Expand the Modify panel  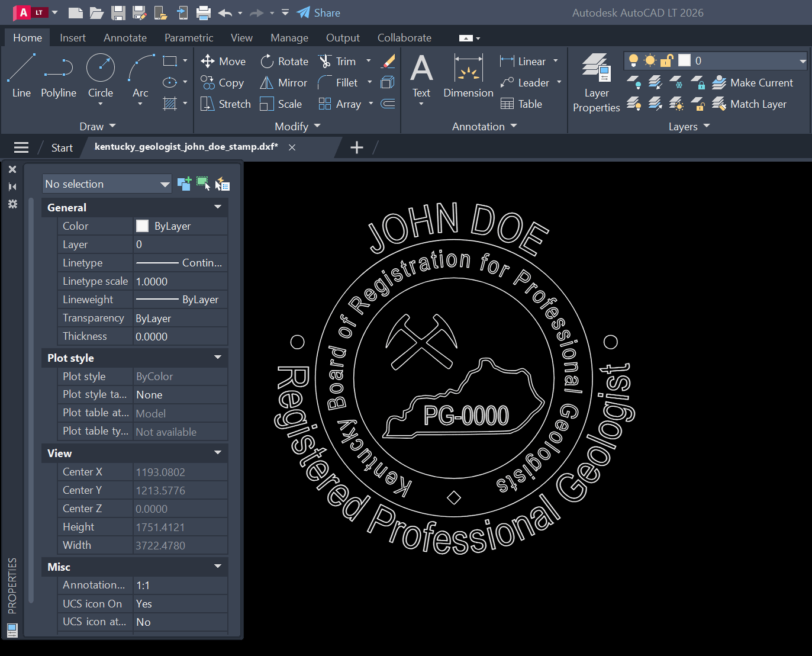[298, 126]
